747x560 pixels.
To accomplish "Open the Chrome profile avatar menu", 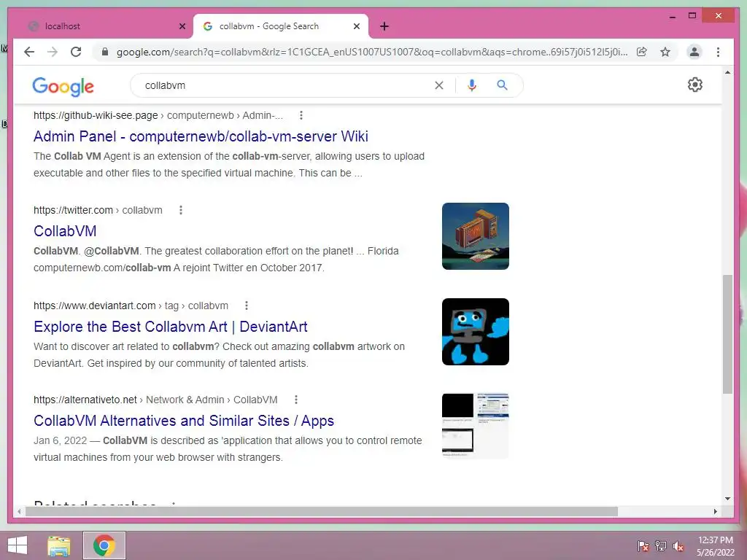I will pyautogui.click(x=694, y=52).
